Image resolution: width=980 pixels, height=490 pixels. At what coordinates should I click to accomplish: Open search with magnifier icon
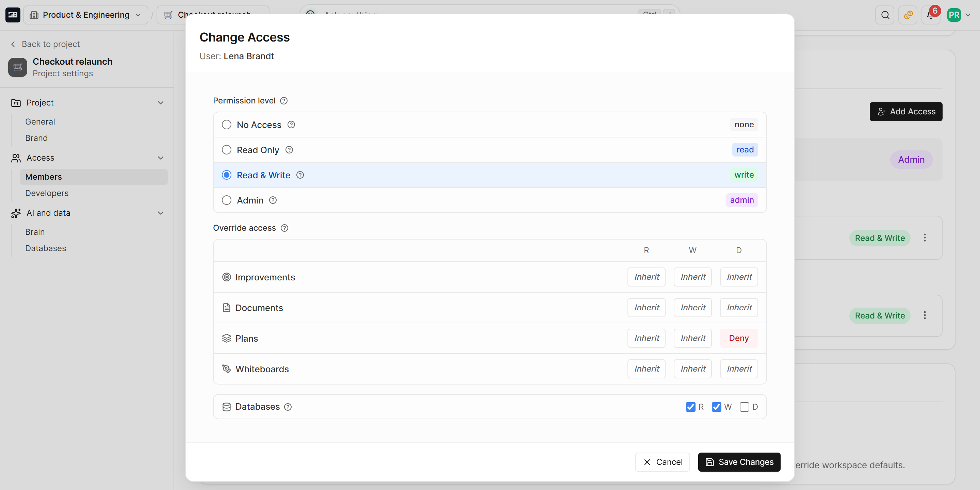click(x=885, y=15)
